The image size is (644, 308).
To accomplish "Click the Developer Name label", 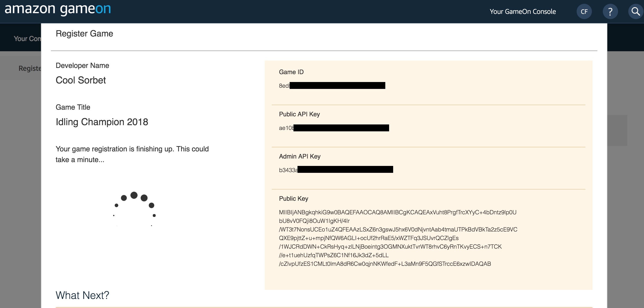I will coord(82,66).
